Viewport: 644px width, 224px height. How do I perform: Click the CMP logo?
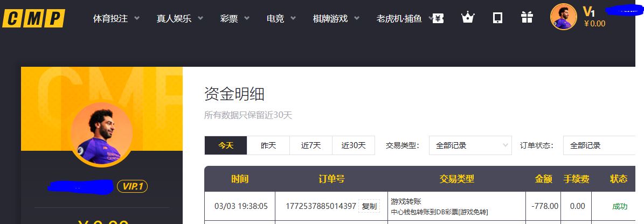click(x=33, y=18)
